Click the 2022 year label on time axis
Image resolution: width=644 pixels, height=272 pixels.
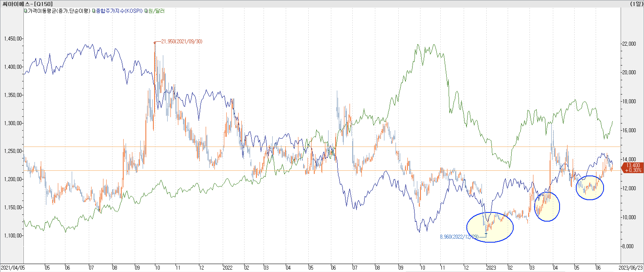(x=227, y=268)
